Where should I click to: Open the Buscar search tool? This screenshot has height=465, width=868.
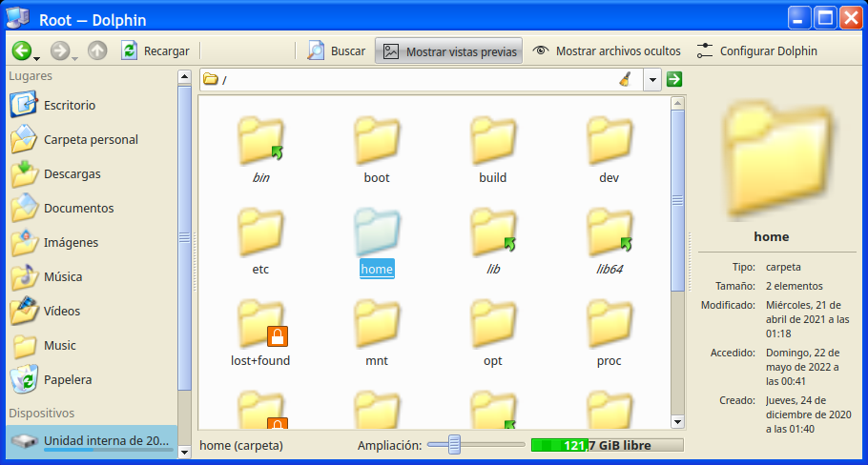337,51
